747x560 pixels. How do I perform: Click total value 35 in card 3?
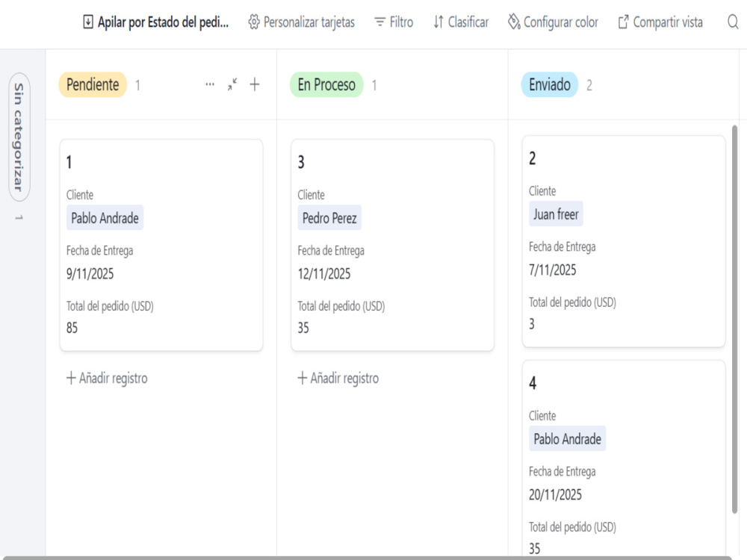tap(303, 328)
